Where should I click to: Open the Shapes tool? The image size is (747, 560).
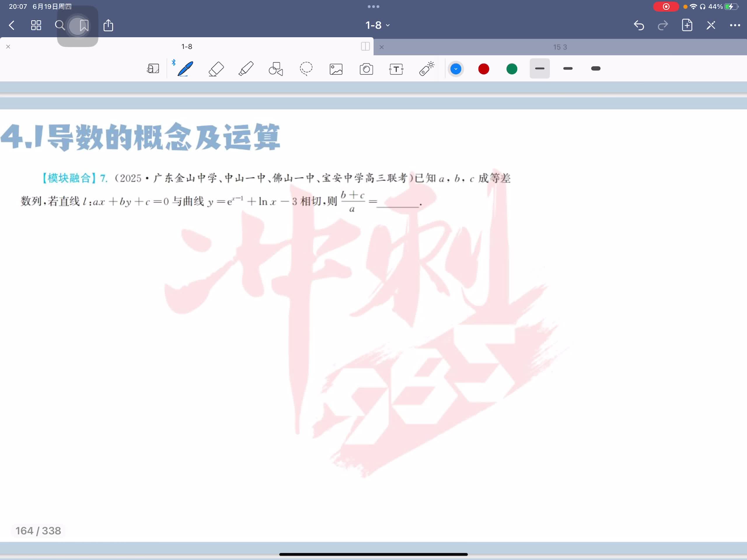pos(275,69)
